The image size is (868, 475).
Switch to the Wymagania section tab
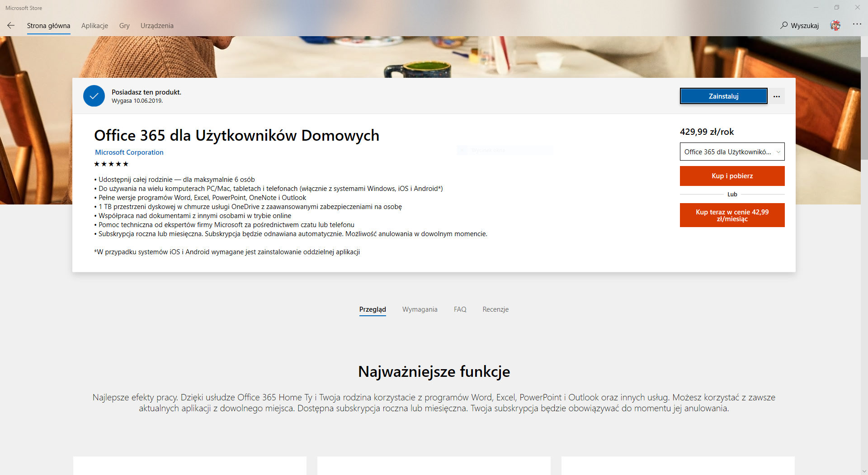click(x=420, y=309)
